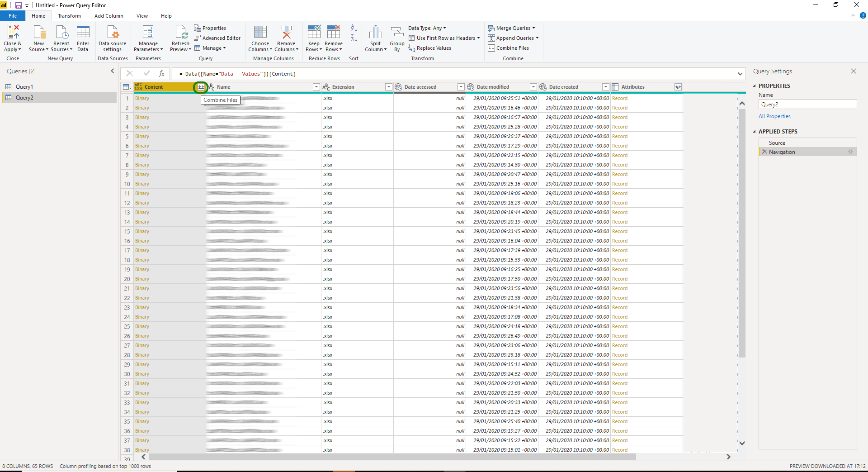Expand the formula bar
Screen dimensions: 868x472
pos(740,74)
